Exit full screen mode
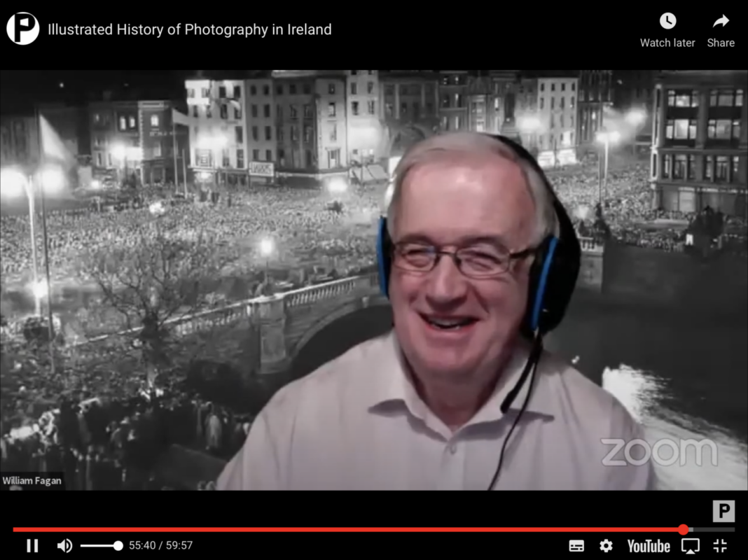The width and height of the screenshot is (748, 560). (x=720, y=546)
